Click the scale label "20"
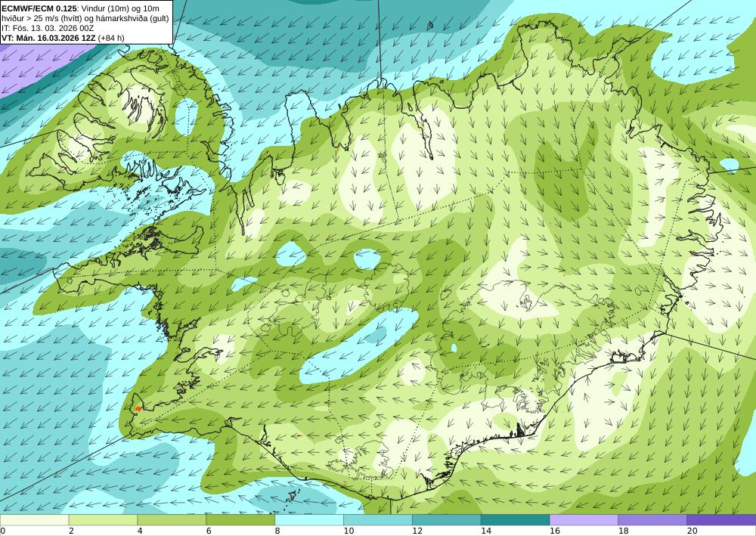756x536 pixels. coord(692,531)
